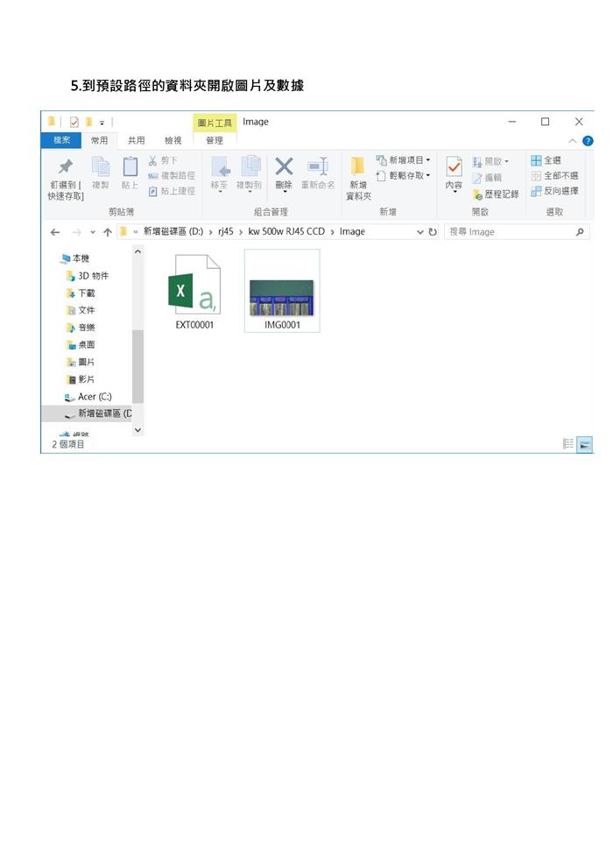Image resolution: width=613 pixels, height=868 pixels.
Task: Refresh the current folder view
Action: click(x=433, y=232)
